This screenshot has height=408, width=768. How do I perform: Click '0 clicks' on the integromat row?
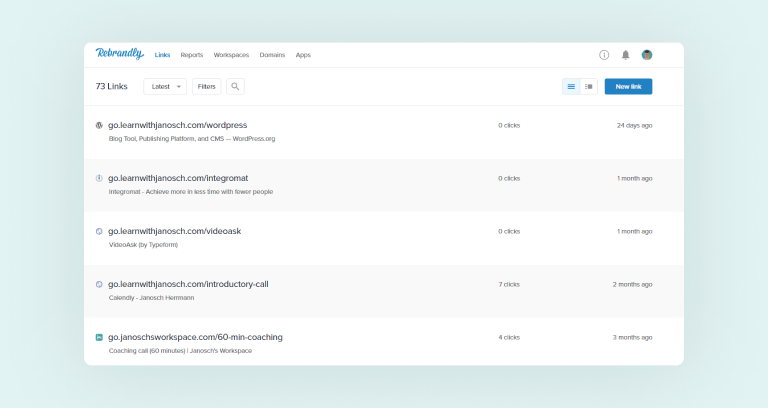(509, 178)
